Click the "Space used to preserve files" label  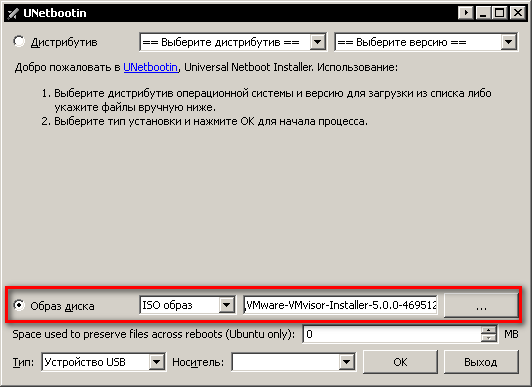pos(153,334)
